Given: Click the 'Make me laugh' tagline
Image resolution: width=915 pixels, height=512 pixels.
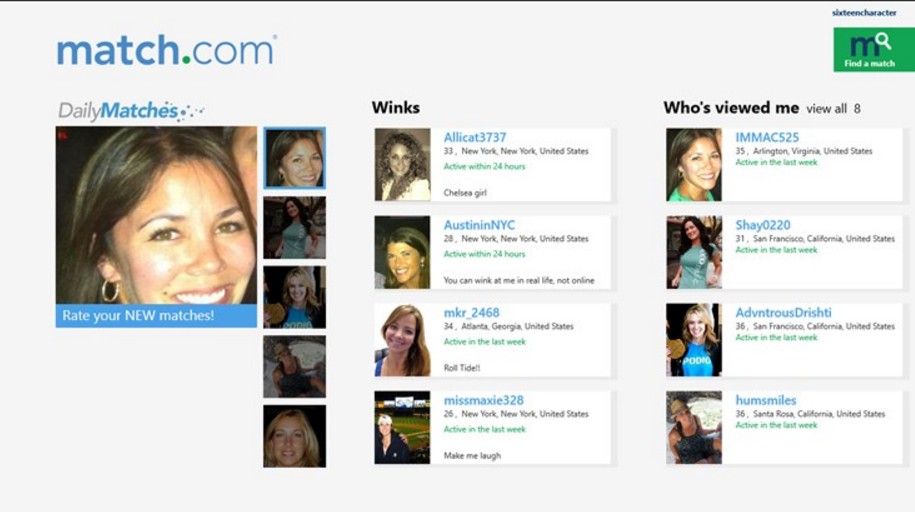Looking at the screenshot, I should pyautogui.click(x=472, y=455).
